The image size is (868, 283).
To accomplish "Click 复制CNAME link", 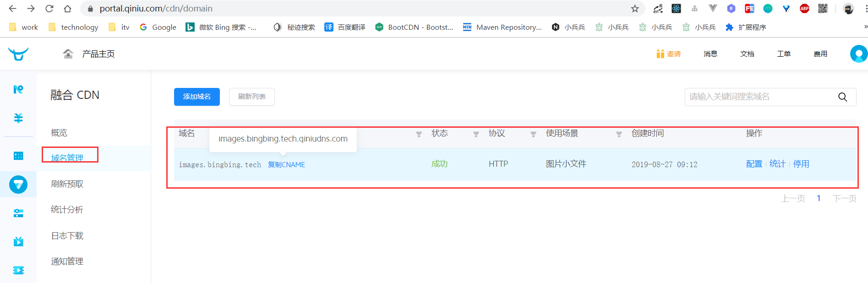I will [x=286, y=164].
